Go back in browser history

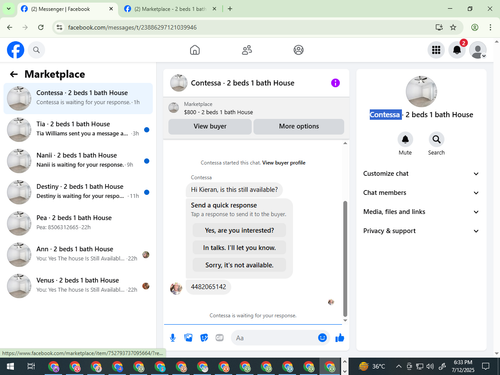[x=10, y=27]
